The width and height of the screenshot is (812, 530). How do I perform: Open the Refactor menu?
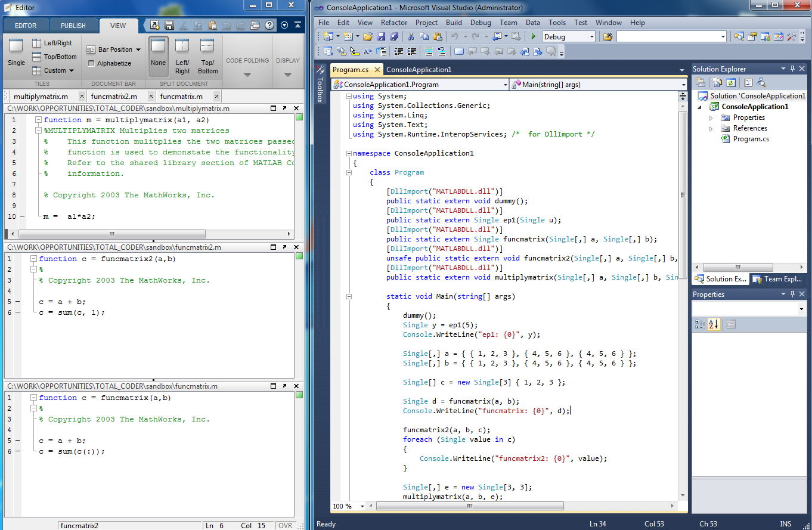[x=394, y=23]
